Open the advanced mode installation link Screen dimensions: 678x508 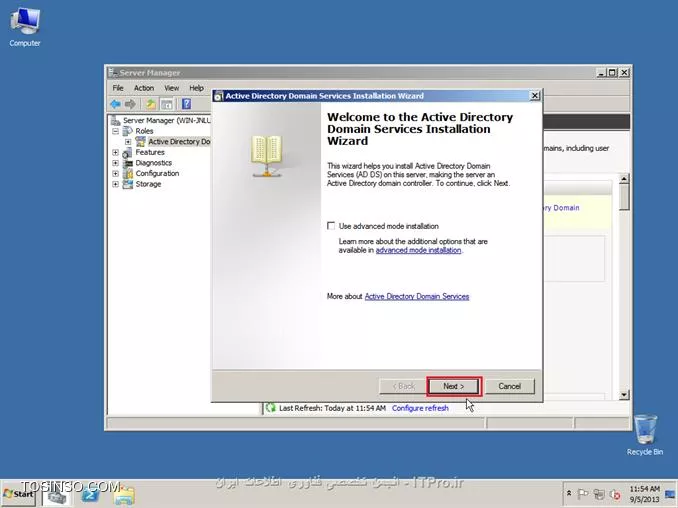pyautogui.click(x=418, y=250)
